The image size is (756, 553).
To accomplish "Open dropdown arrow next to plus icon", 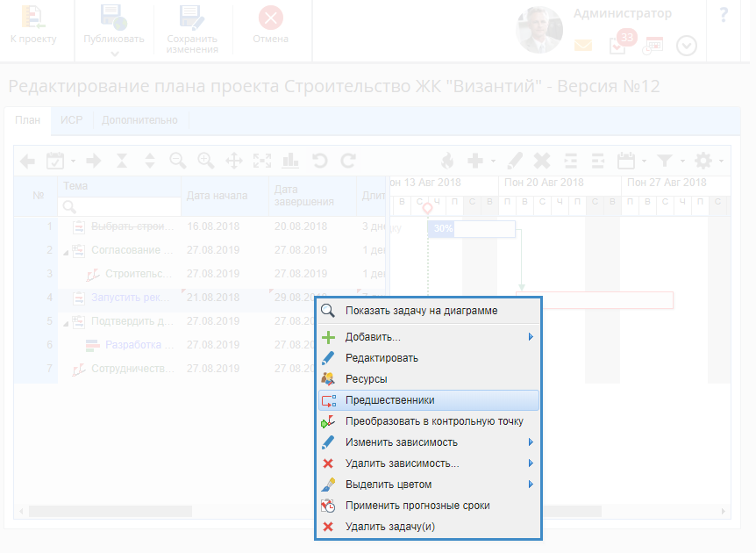I will tap(493, 161).
